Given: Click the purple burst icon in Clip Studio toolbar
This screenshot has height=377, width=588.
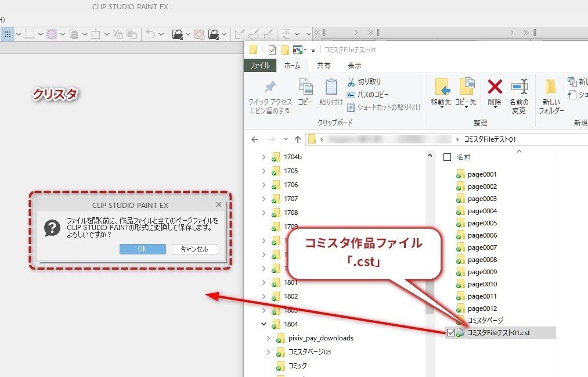Looking at the screenshot, I should coord(52,34).
